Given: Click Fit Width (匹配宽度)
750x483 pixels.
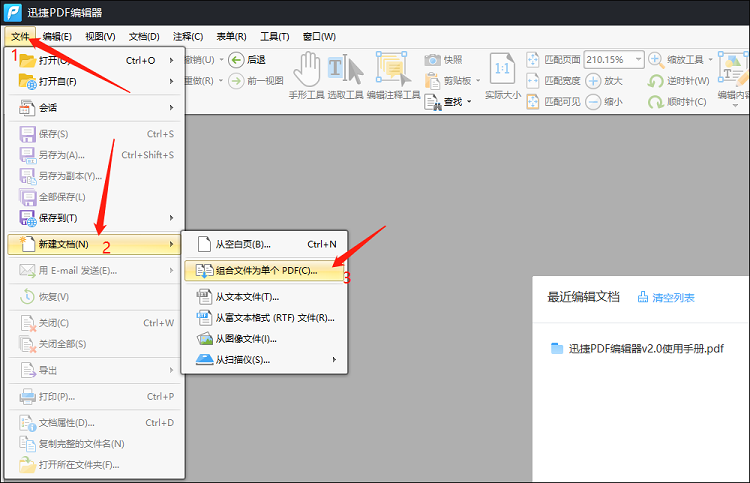Looking at the screenshot, I should tap(553, 81).
